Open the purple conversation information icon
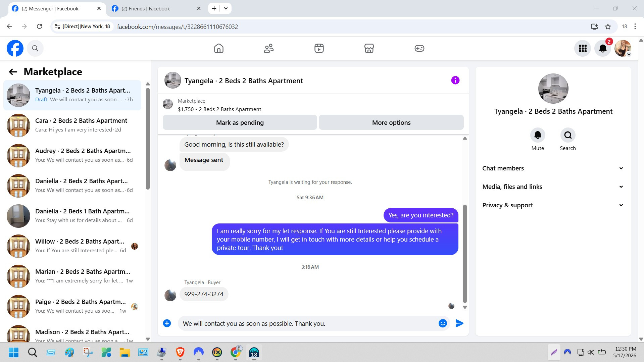This screenshot has height=362, width=644. (x=455, y=80)
